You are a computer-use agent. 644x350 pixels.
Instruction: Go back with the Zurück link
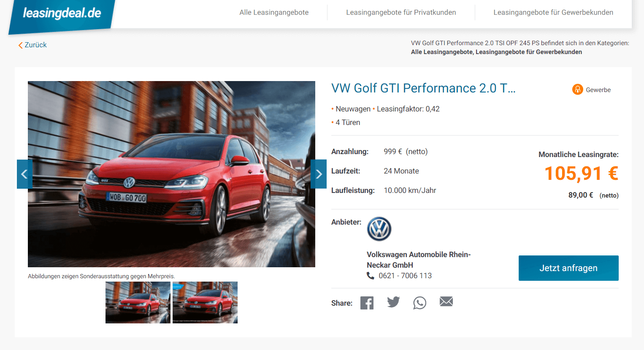coord(35,45)
